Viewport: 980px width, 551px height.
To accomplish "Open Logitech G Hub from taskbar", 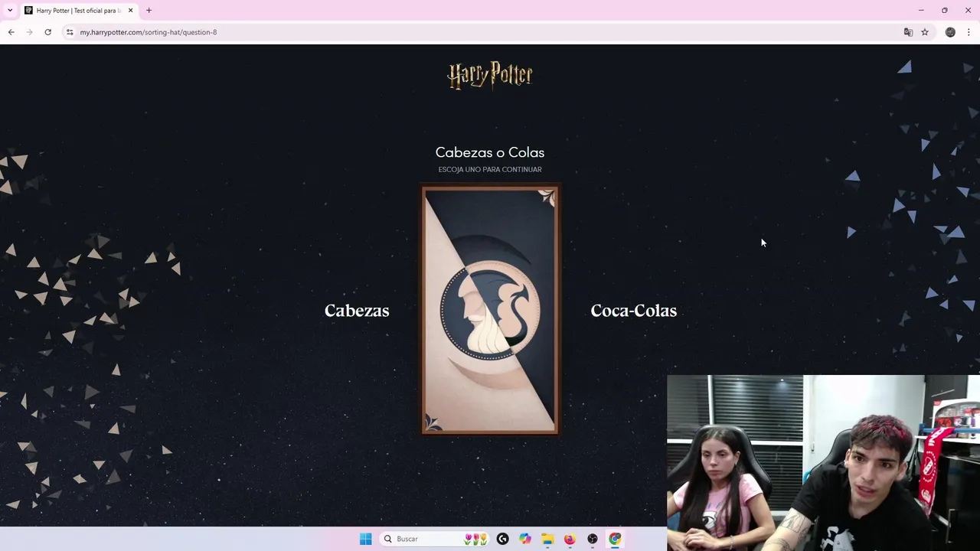I will click(502, 539).
